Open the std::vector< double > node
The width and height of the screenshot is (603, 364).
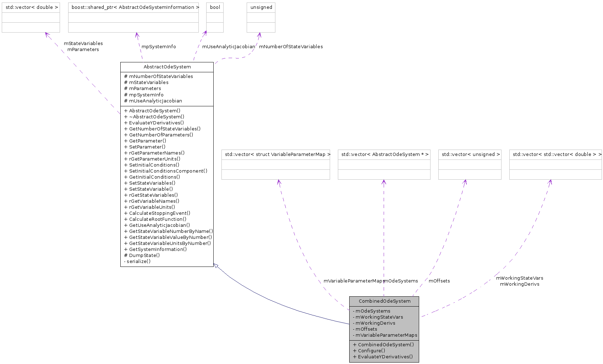pos(31,17)
